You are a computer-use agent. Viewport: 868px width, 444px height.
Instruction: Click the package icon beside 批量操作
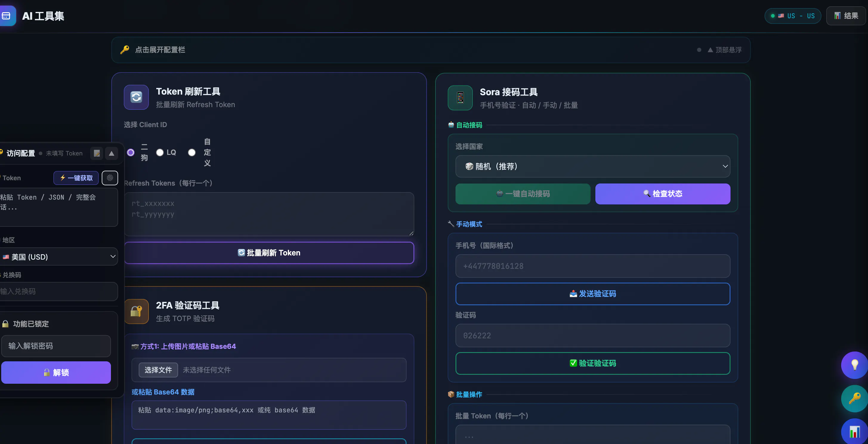[451, 394]
